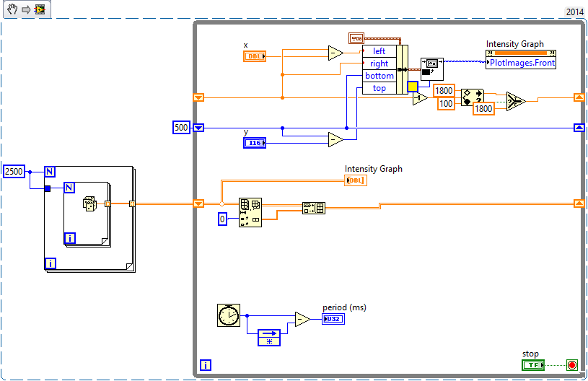Click the red loop stop condition terminal
The height and width of the screenshot is (381, 588).
coord(572,365)
